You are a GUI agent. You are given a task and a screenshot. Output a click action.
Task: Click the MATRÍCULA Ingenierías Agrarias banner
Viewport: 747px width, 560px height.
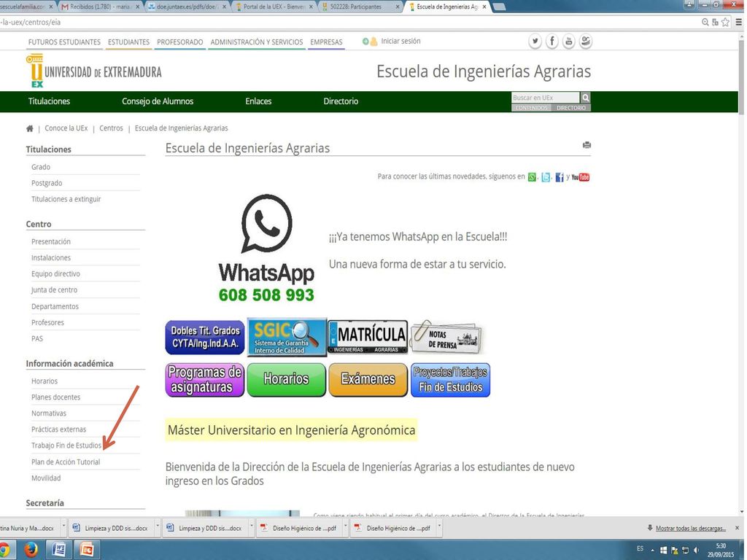368,337
